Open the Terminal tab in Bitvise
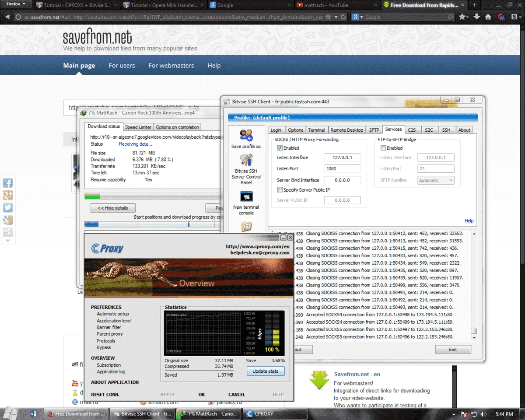Viewport: 525px width, 420px height. pyautogui.click(x=316, y=130)
